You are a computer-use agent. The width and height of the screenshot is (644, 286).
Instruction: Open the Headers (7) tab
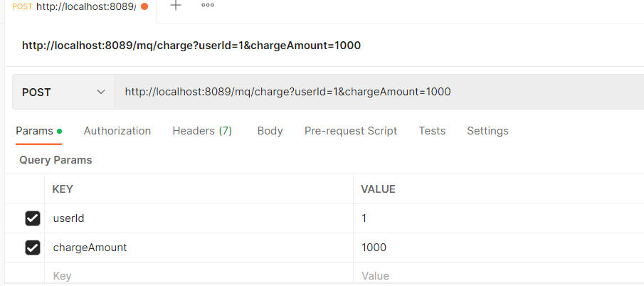[x=202, y=131]
